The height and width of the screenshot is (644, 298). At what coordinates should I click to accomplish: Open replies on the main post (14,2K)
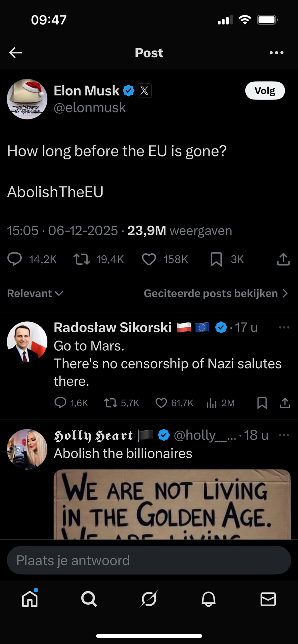[x=15, y=259]
